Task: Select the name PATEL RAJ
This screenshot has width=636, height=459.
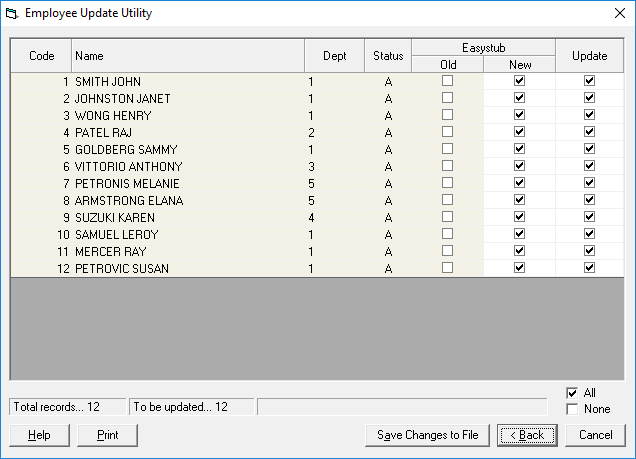Action: (x=103, y=133)
